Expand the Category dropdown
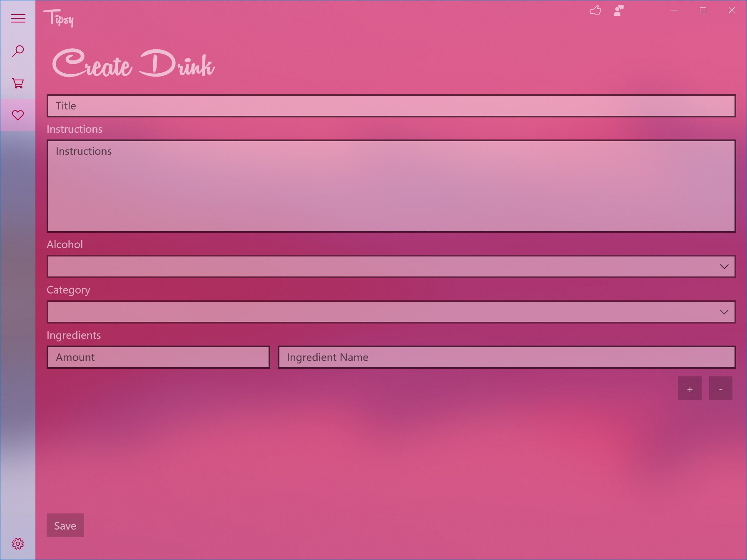This screenshot has width=747, height=560. (x=391, y=312)
